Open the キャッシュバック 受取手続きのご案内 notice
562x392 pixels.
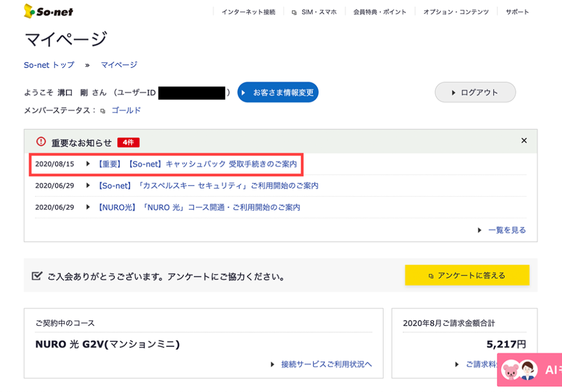coord(196,164)
